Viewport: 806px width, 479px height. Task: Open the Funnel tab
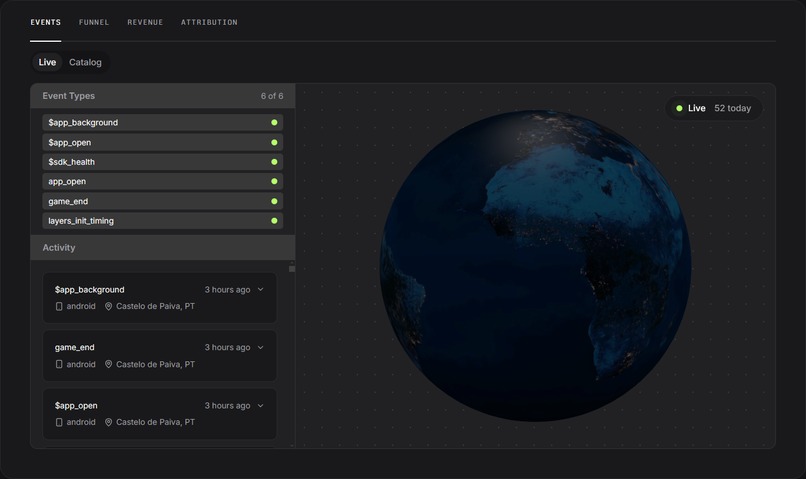click(94, 22)
